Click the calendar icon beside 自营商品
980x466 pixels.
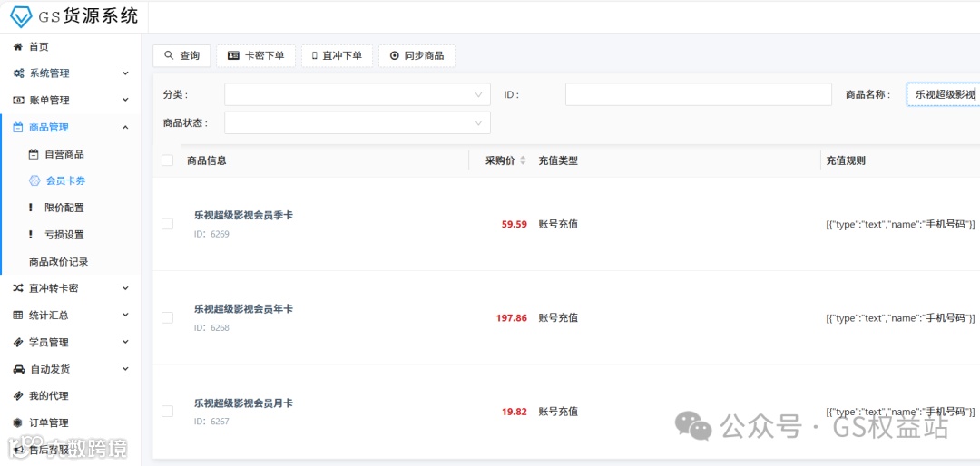click(34, 154)
